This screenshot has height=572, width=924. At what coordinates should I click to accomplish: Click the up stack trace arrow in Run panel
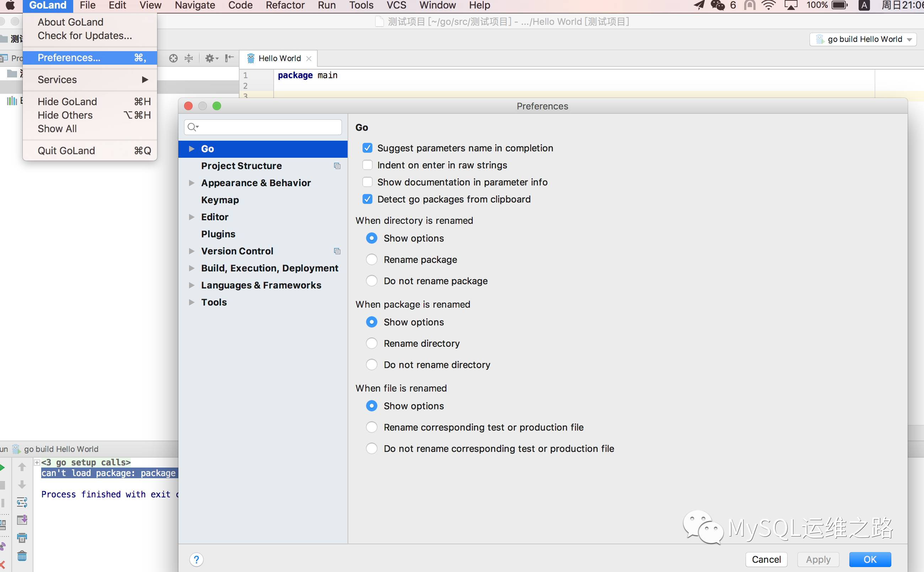(22, 467)
